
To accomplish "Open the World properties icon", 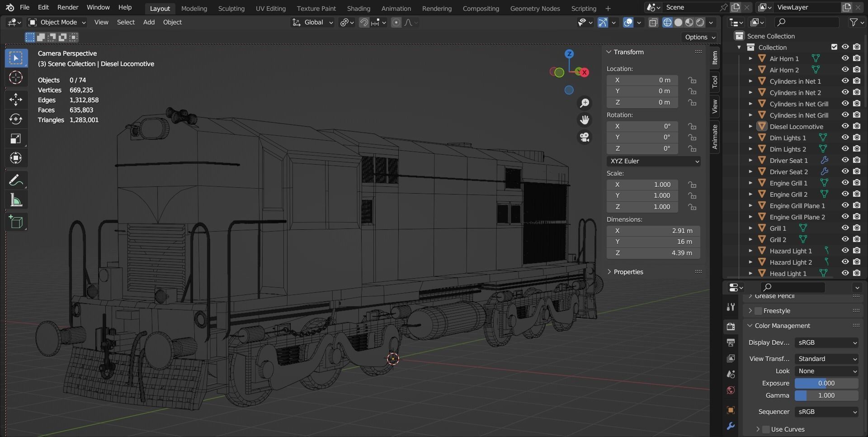I will click(x=731, y=390).
